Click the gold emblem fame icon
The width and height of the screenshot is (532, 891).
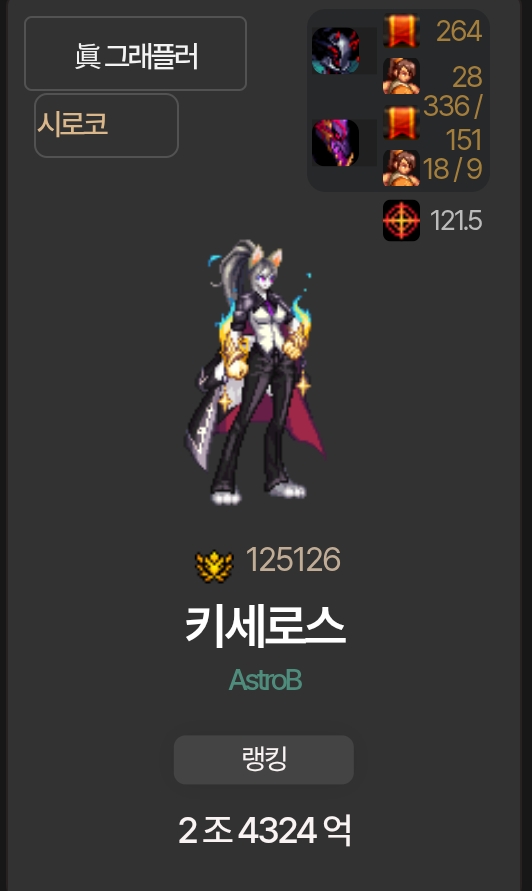coord(214,566)
